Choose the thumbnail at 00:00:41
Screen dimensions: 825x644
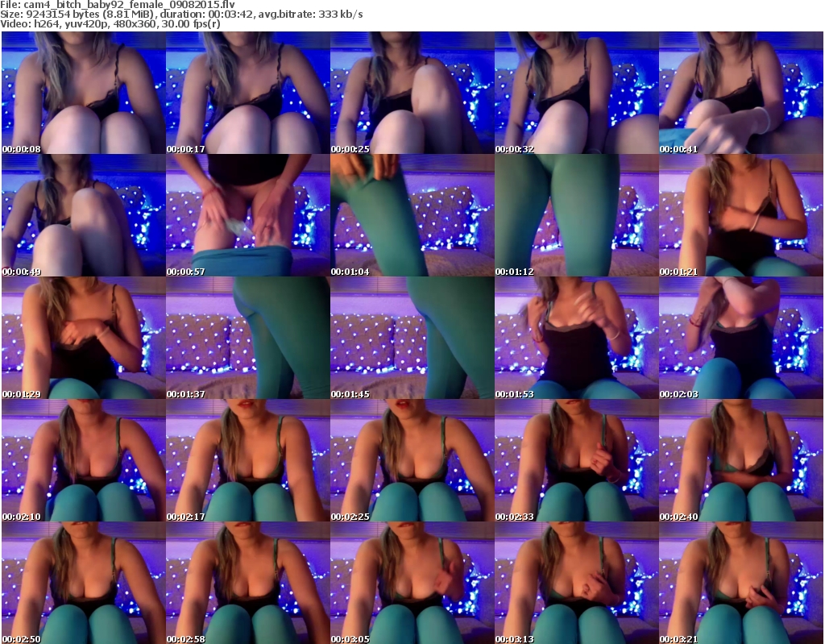click(741, 93)
